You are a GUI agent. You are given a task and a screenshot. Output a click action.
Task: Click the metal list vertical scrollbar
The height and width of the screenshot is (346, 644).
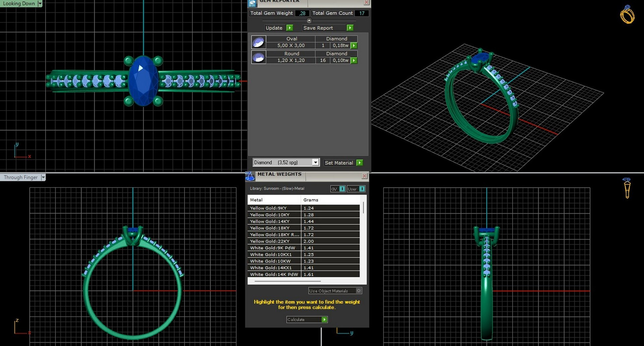364,207
